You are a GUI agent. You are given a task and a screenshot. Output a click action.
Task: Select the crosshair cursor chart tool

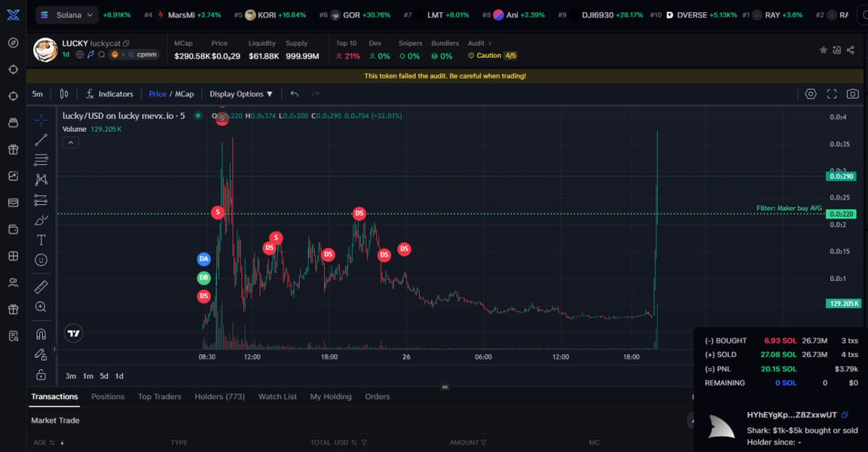(x=41, y=120)
